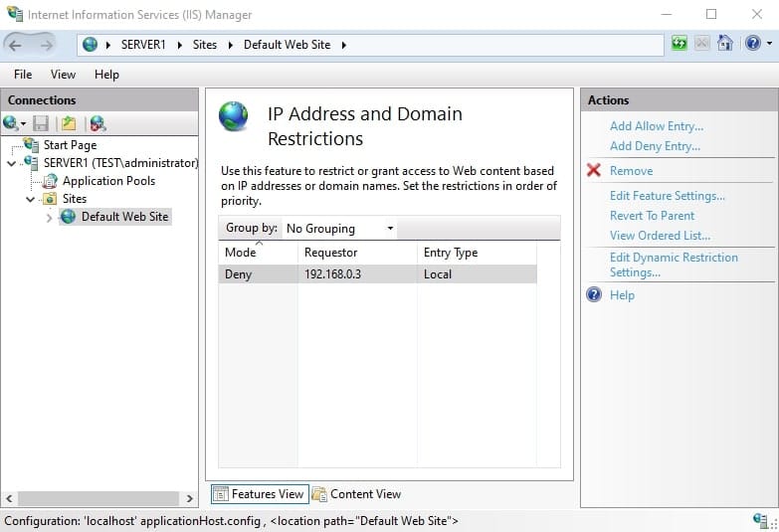Click the Start Page icon in tree
Screen dimensions: 779x532
click(x=31, y=144)
